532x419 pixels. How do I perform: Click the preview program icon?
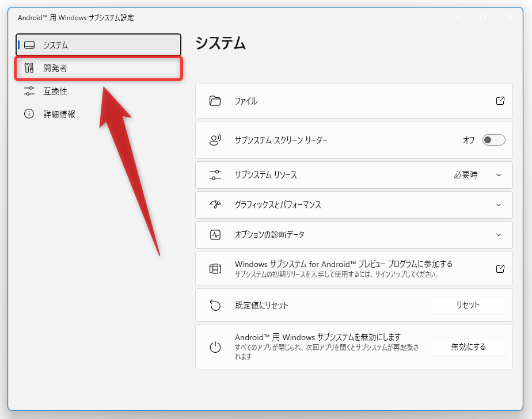[215, 269]
